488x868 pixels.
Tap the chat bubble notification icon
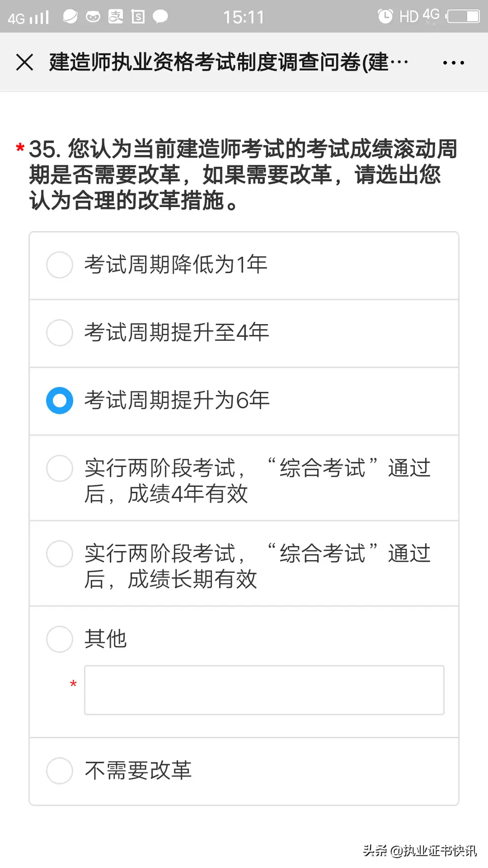(160, 17)
